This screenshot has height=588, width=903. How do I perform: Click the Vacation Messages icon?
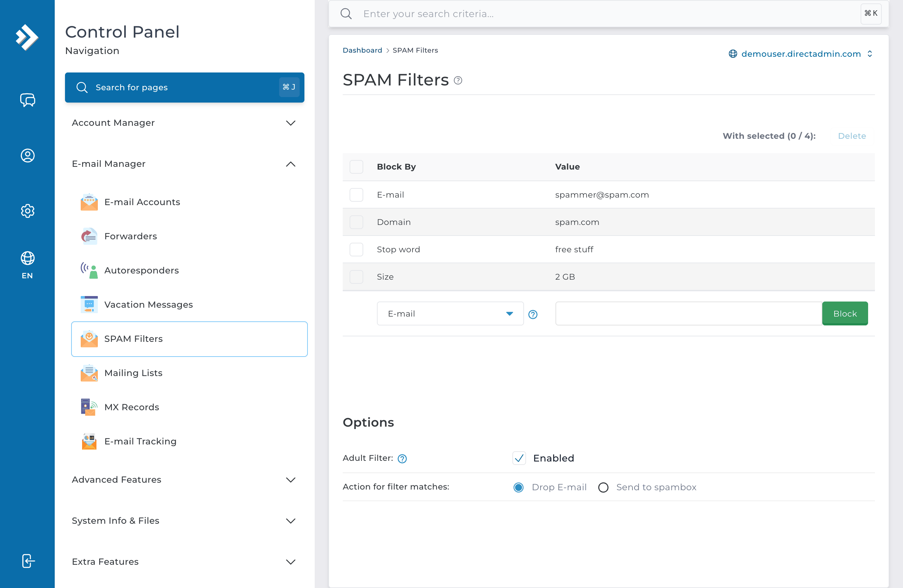pos(89,304)
